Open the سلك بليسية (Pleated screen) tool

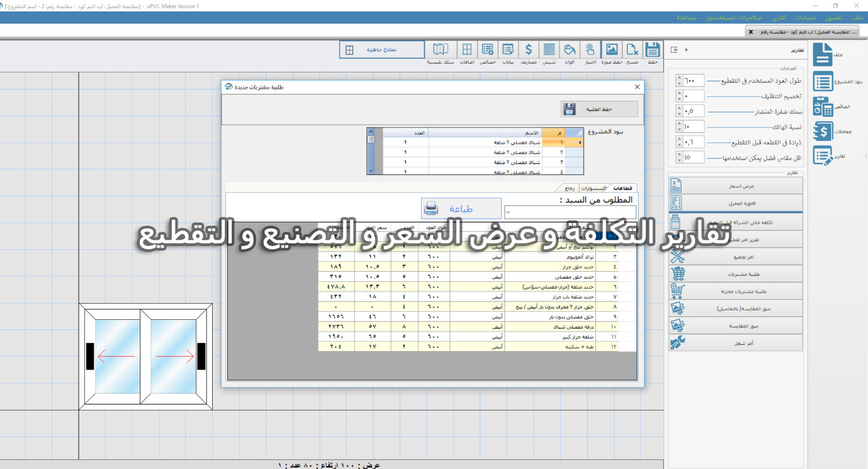[x=440, y=49]
